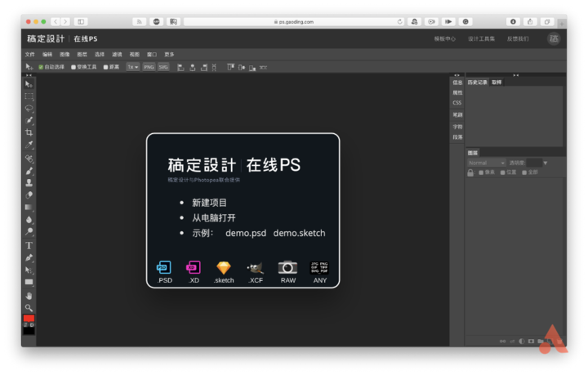Click the user avatar icon
The height and width of the screenshot is (375, 588).
pyautogui.click(x=554, y=38)
